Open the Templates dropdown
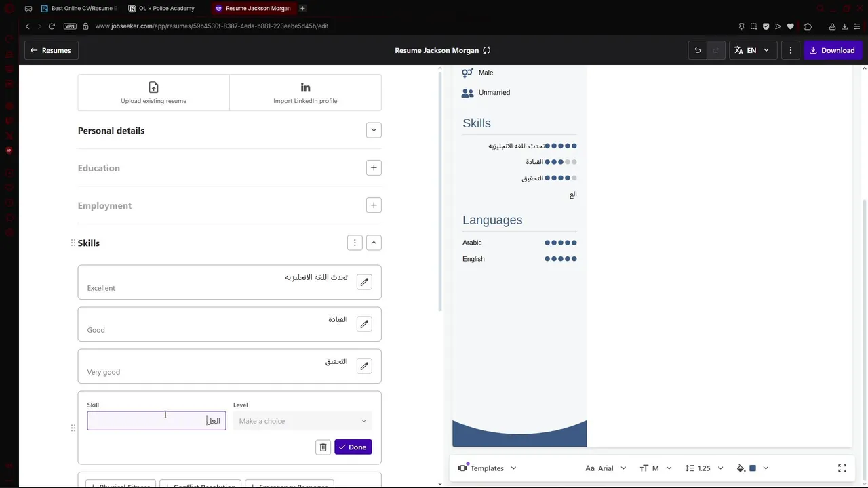 488,468
